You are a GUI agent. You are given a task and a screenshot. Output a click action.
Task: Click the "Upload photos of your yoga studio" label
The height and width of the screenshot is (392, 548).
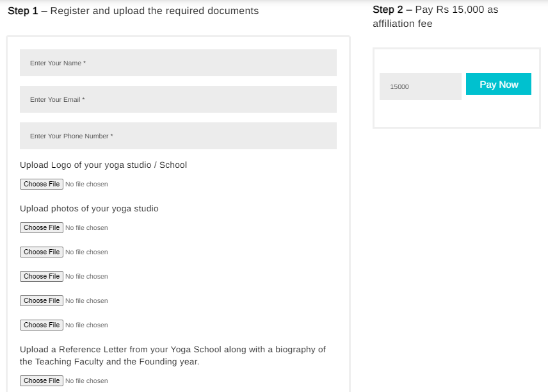click(x=89, y=208)
